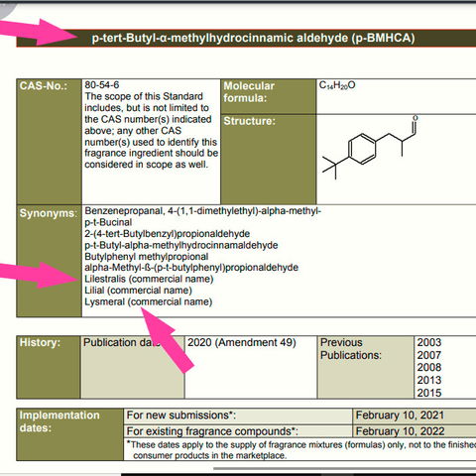Click the p-BMHCA title banner
The image size is (476, 476).
point(246,38)
